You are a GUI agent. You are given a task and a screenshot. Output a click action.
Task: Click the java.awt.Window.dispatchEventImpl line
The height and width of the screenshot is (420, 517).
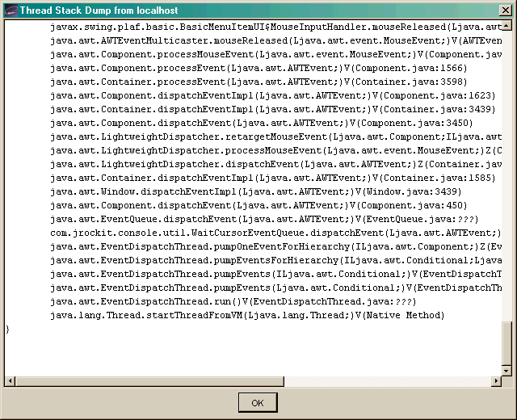tap(256, 192)
